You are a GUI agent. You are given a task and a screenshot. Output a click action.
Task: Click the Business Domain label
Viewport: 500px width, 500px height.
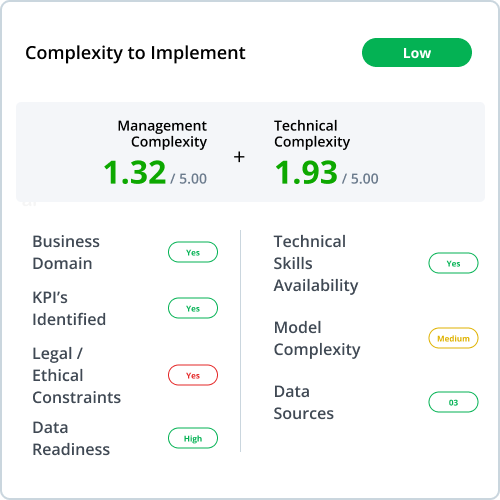coord(66,252)
